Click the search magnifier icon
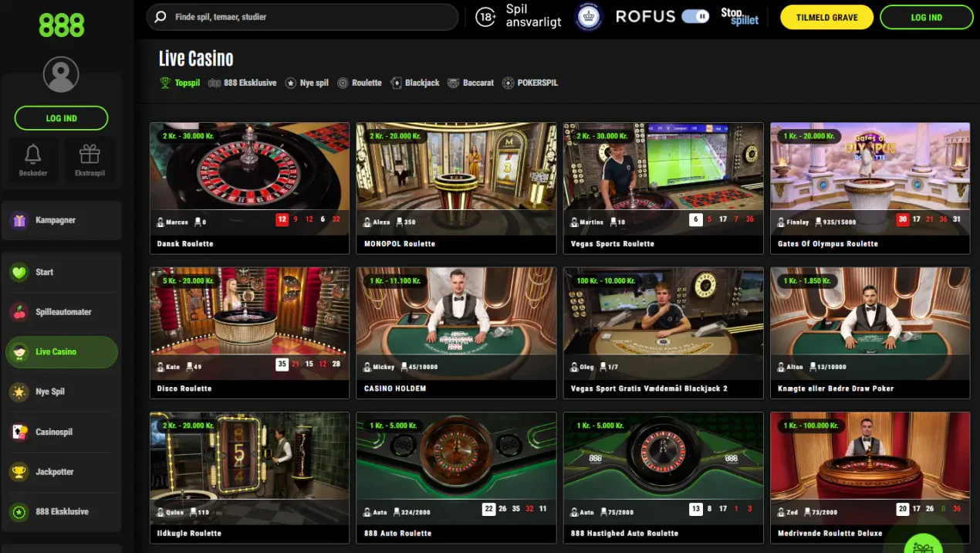Screen dimensions: 980x553 pos(161,16)
